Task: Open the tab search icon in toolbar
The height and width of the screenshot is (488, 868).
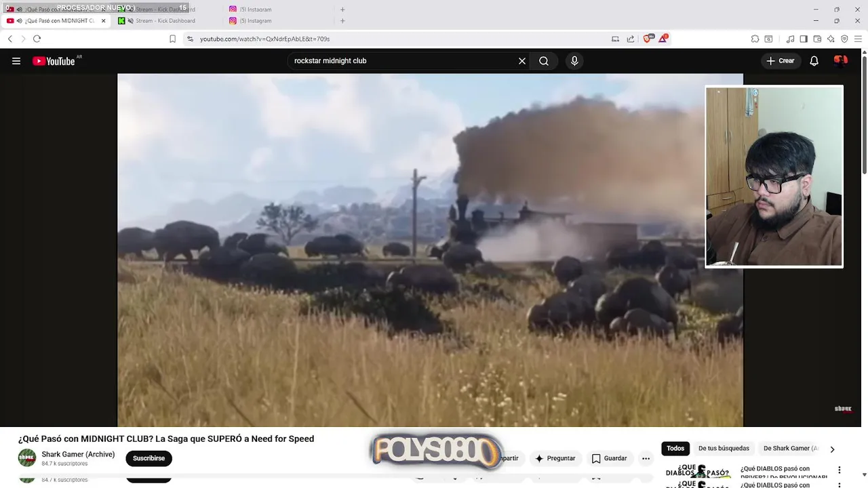Action: tap(768, 39)
